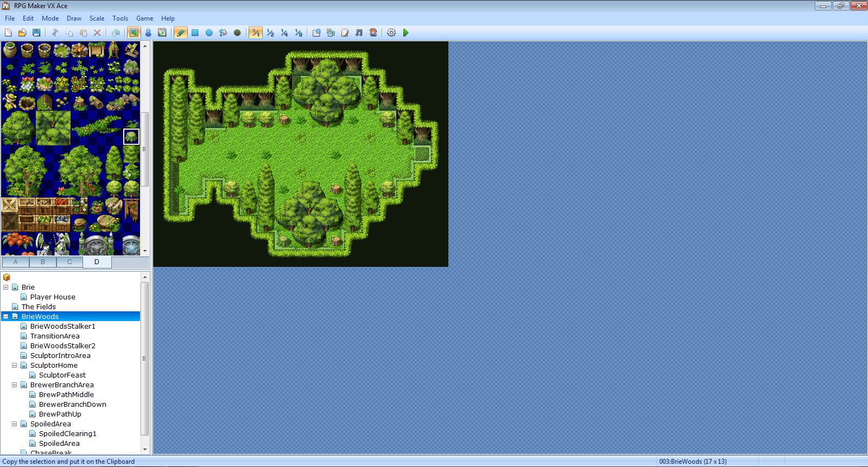
Task: Select The Fields map
Action: pyautogui.click(x=39, y=306)
